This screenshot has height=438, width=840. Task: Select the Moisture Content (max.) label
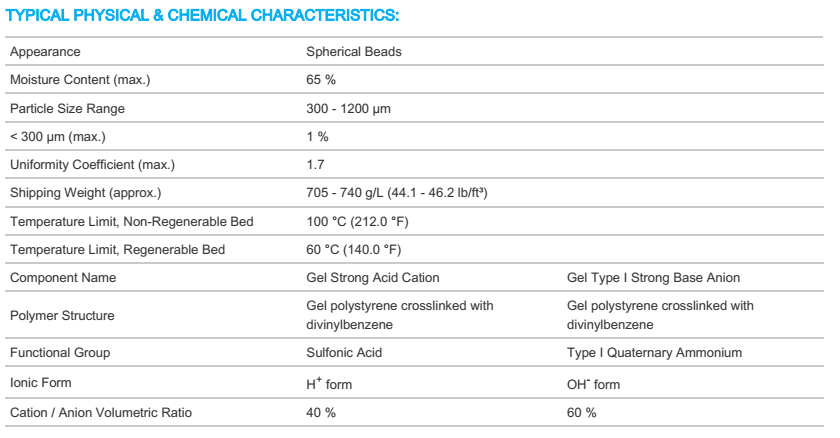pos(80,79)
